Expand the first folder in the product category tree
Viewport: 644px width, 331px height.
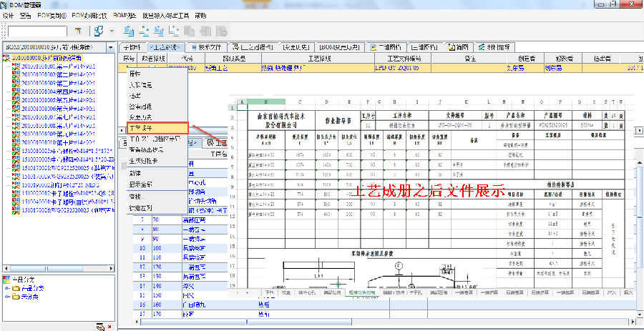click(x=7, y=288)
